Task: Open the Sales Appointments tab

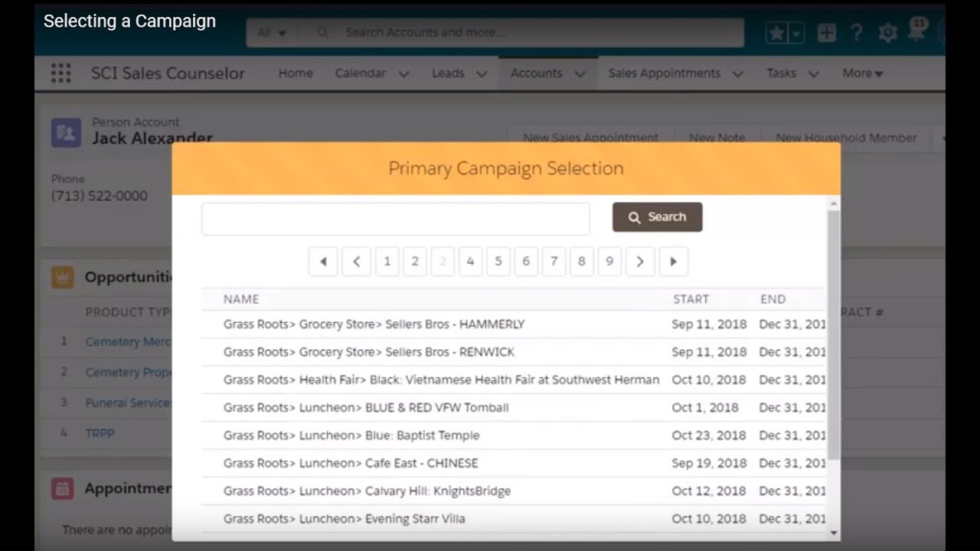Action: pos(665,73)
